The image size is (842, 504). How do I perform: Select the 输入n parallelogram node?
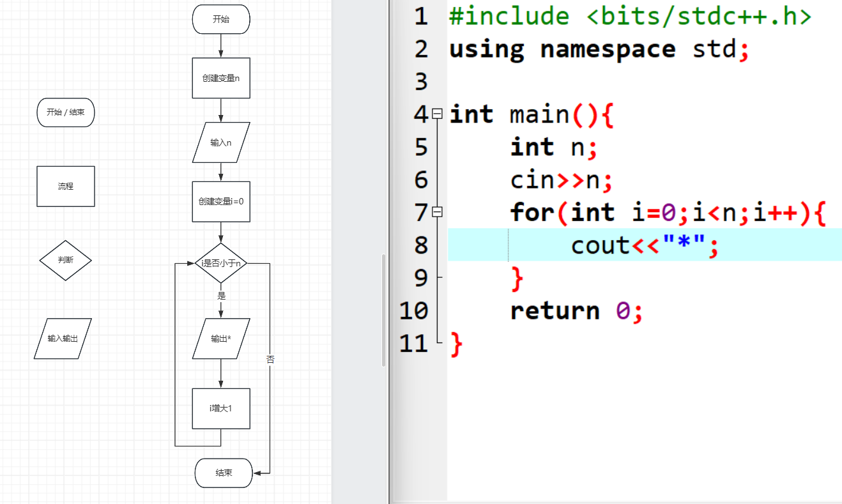221,142
